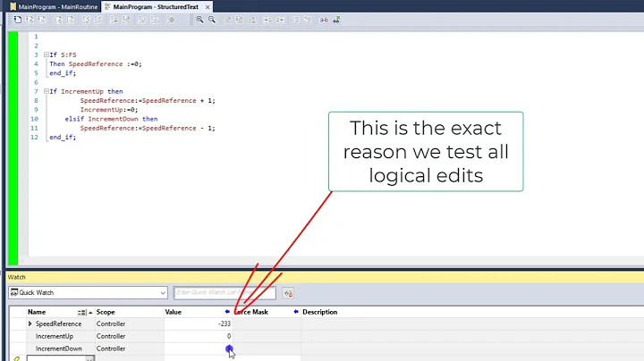Click the Zoom In magnifier icon
The height and width of the screenshot is (361, 644).
coord(199,20)
